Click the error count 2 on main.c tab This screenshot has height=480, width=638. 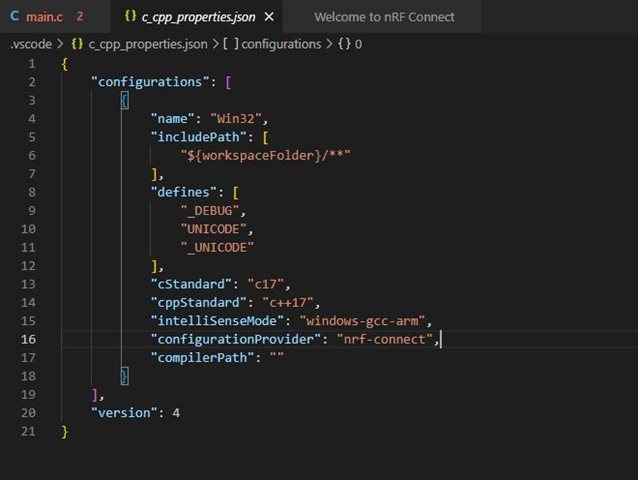(80, 16)
